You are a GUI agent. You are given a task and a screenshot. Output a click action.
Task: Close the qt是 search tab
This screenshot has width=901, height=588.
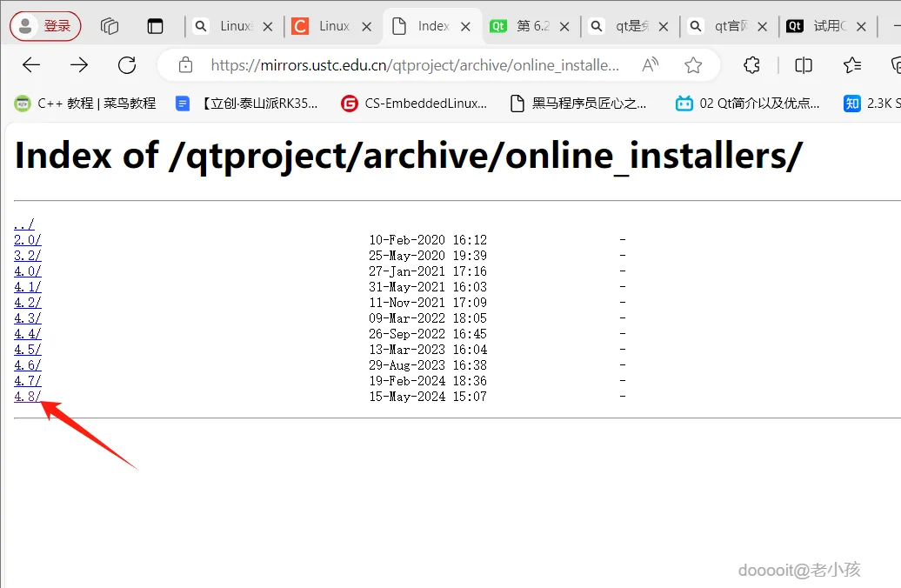click(x=663, y=26)
